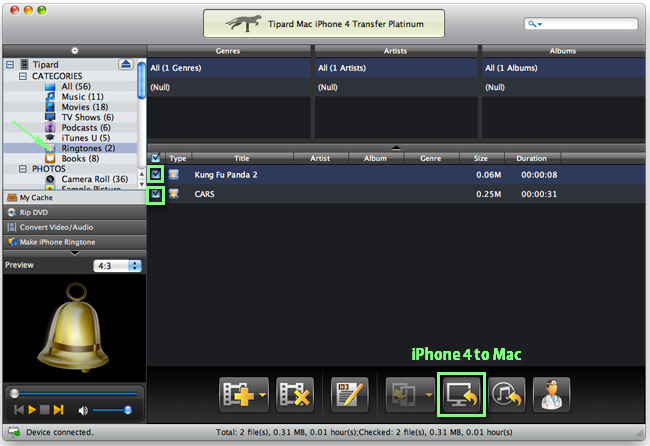This screenshot has width=650, height=446.
Task: Open the Add file dropdown arrow
Action: pos(262,395)
